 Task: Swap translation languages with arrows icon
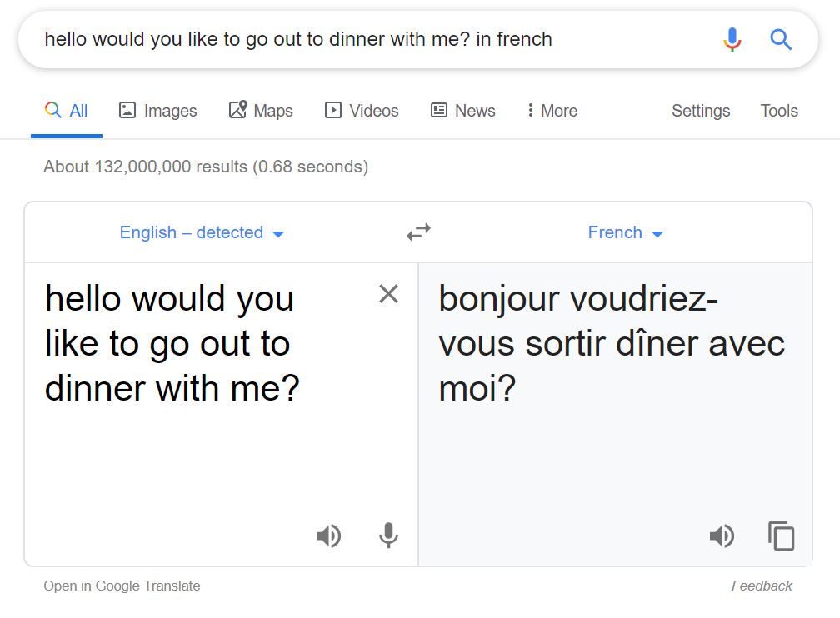418,232
